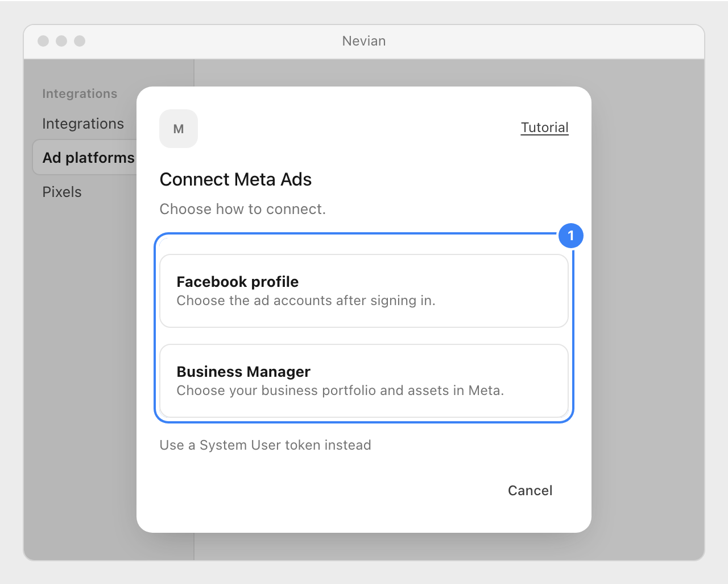Open the Tutorial link

pyautogui.click(x=544, y=128)
